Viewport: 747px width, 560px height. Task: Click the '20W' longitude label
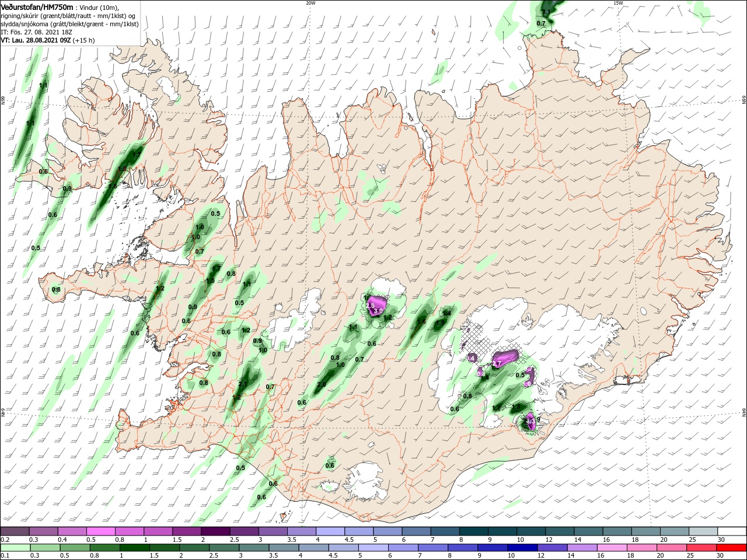(x=310, y=3)
